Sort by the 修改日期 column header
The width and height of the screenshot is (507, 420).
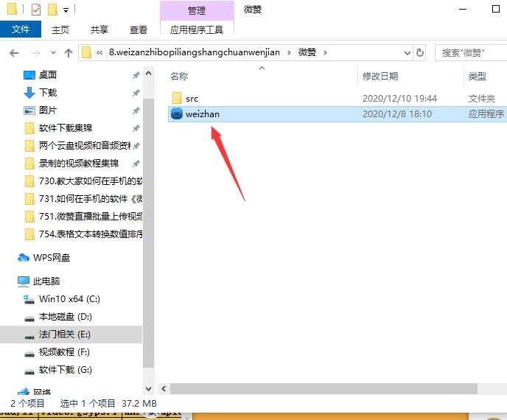(x=380, y=77)
